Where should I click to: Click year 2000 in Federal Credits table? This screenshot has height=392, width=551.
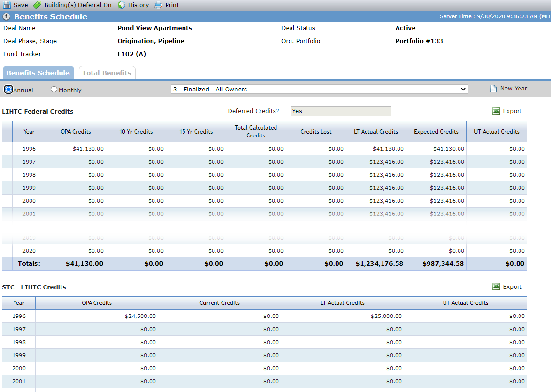[x=29, y=200]
